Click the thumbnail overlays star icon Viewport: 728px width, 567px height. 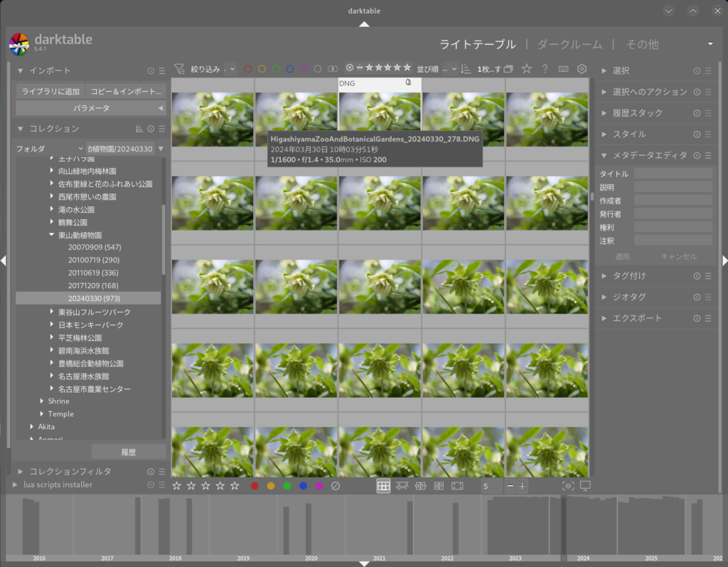point(527,69)
